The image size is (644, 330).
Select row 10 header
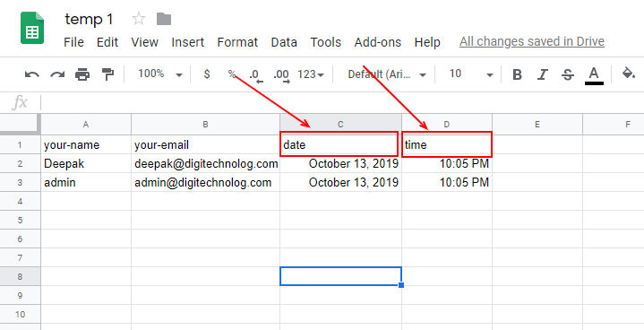tap(20, 315)
